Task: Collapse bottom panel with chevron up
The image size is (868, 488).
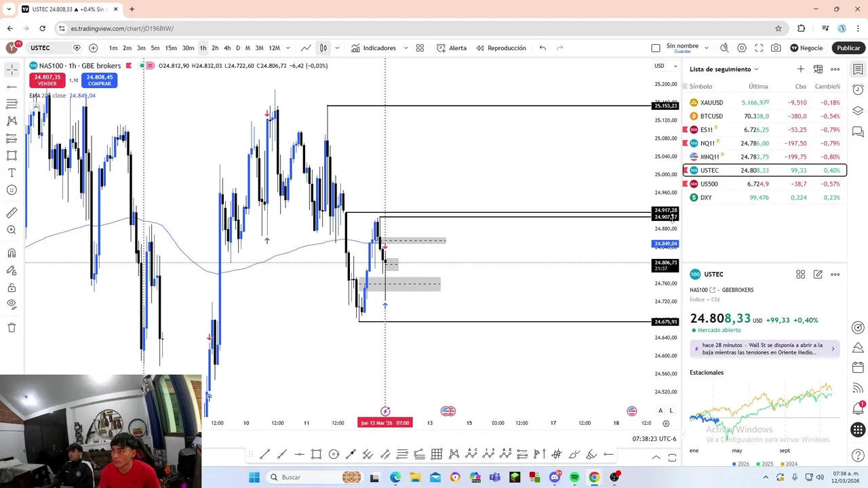Action: [656, 457]
